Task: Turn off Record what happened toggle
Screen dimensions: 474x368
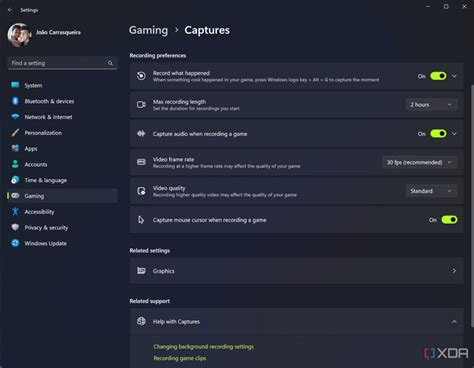Action: click(438, 76)
